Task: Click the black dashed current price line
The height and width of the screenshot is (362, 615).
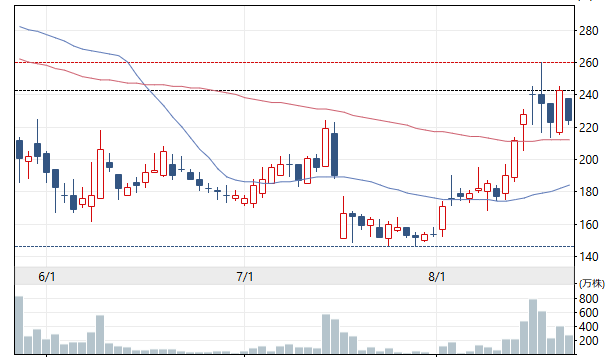Action: tap(294, 91)
